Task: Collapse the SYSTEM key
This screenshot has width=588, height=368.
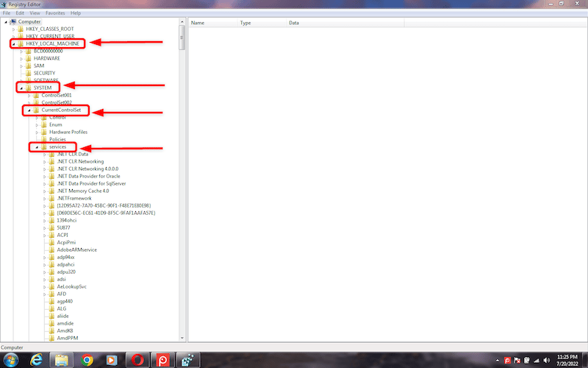Action: (x=21, y=88)
